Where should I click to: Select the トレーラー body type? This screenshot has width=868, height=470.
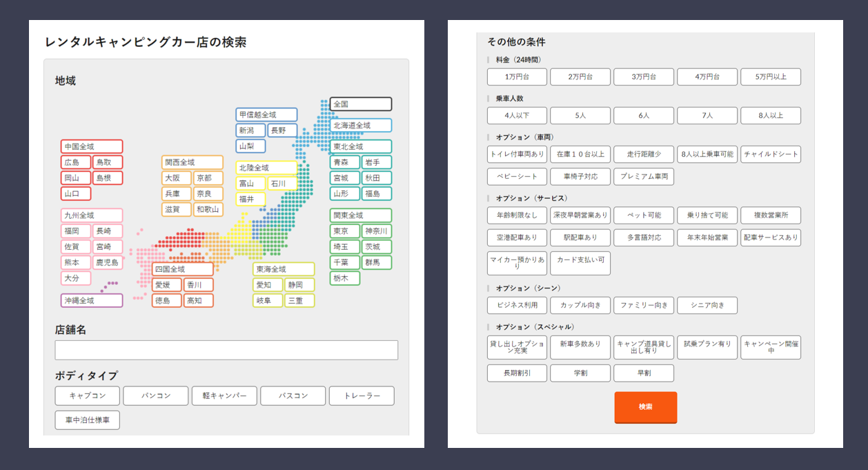(362, 396)
